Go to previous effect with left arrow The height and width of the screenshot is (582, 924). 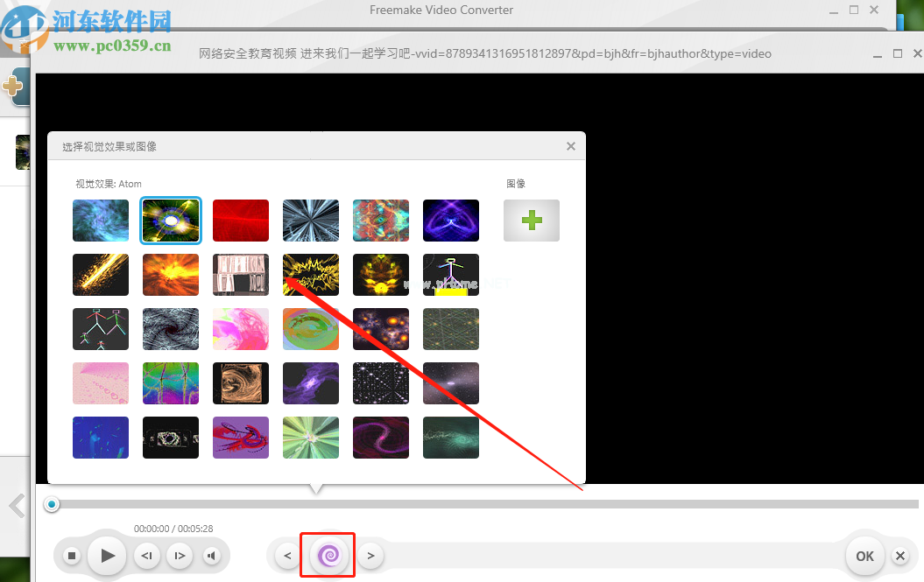287,555
